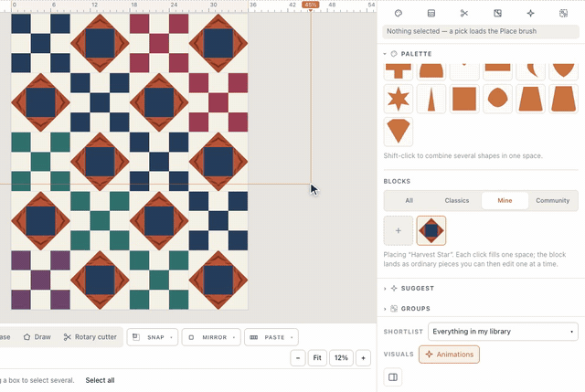585x392 pixels.
Task: Click the SHORTLIST label
Action: click(x=403, y=332)
